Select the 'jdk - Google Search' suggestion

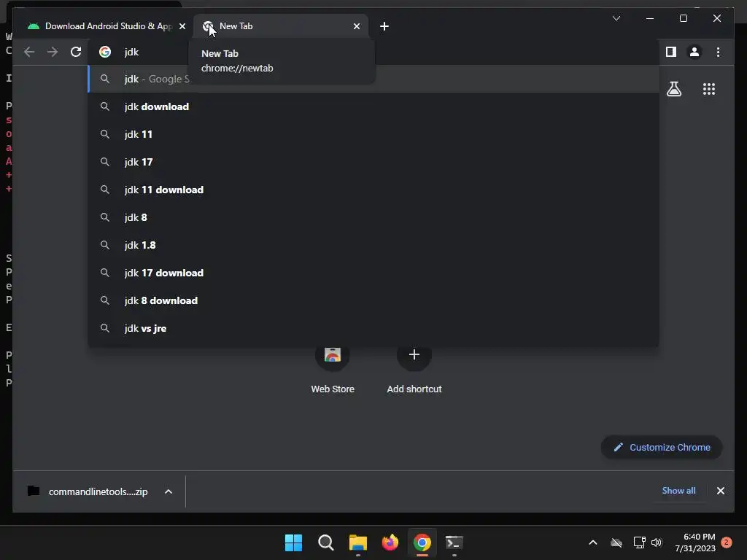pos(373,79)
